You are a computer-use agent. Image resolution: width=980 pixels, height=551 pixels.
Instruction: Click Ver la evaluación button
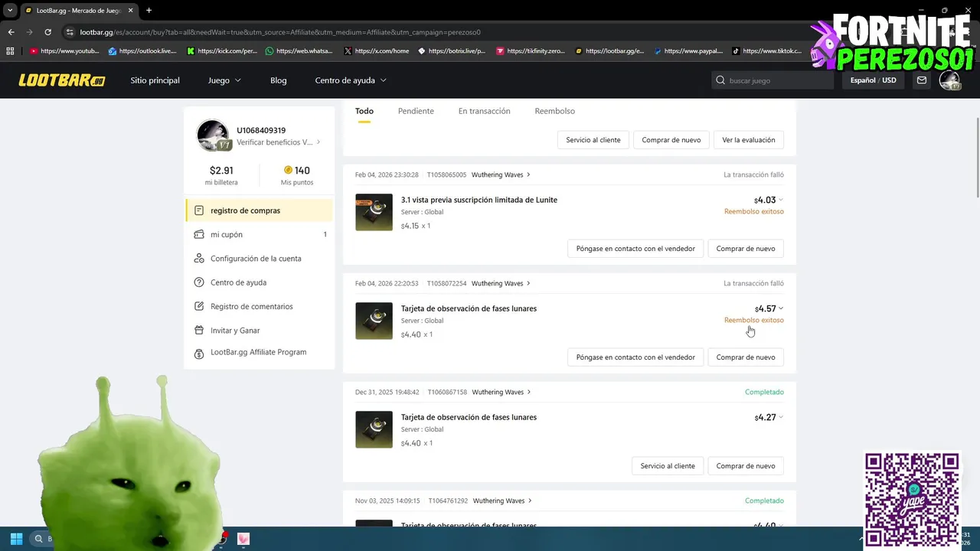(749, 140)
